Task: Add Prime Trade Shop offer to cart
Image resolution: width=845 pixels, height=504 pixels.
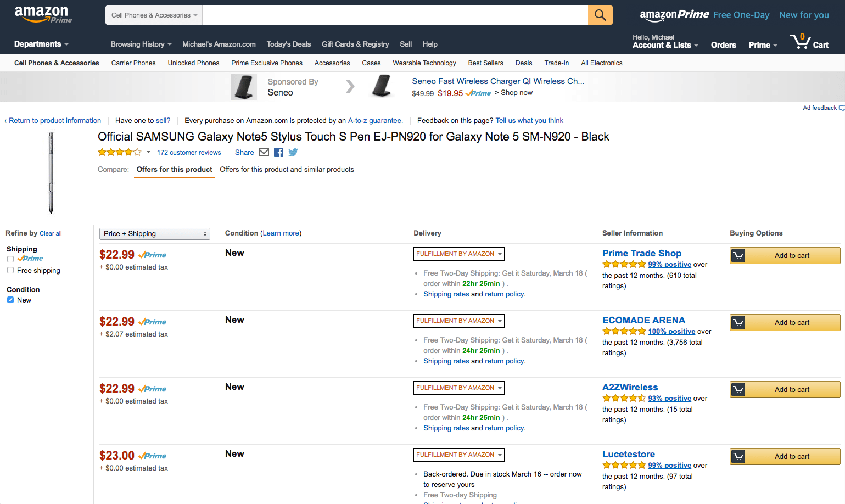Action: pos(785,256)
